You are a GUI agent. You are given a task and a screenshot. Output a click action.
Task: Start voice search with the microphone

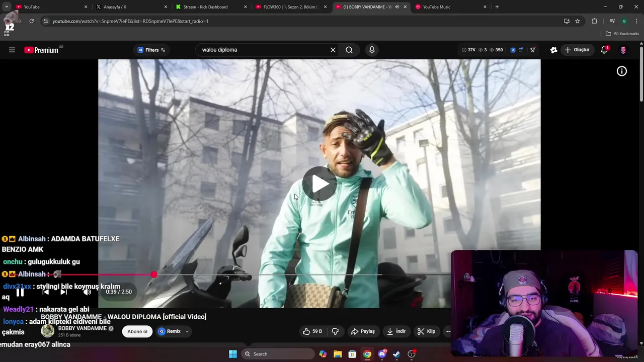pos(372,50)
